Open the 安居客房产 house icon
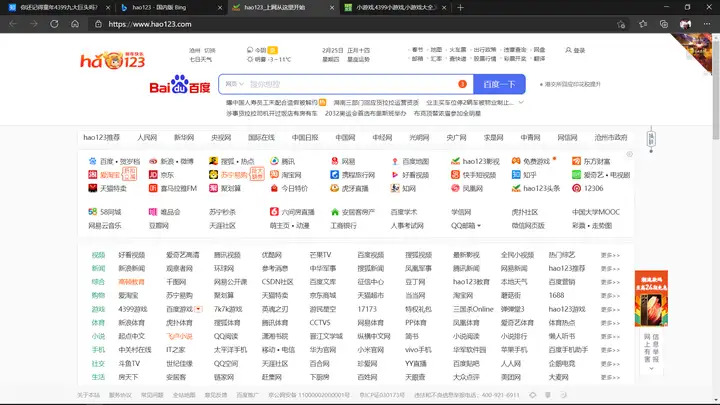The height and width of the screenshot is (405, 720). point(335,212)
